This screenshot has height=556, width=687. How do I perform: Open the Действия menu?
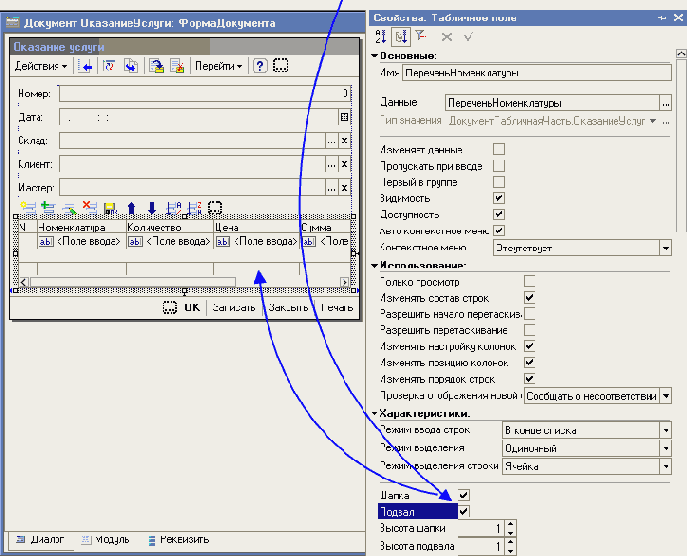pyautogui.click(x=41, y=66)
